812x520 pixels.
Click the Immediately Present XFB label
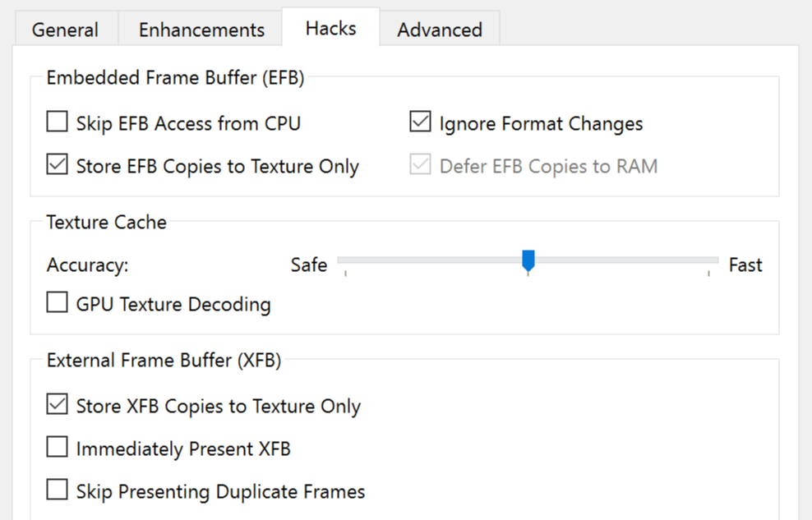[183, 449]
